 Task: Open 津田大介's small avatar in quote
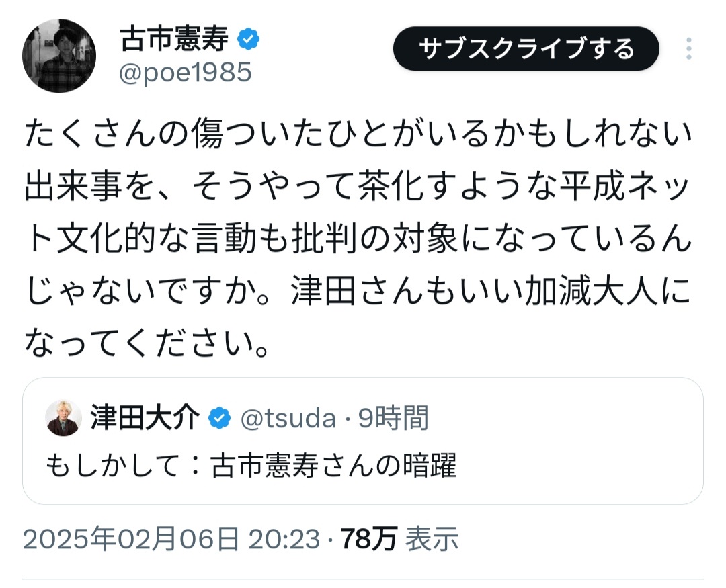pyautogui.click(x=63, y=418)
